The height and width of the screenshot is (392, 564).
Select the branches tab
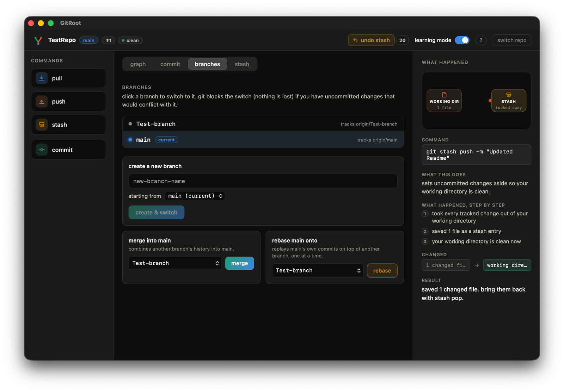[207, 64]
